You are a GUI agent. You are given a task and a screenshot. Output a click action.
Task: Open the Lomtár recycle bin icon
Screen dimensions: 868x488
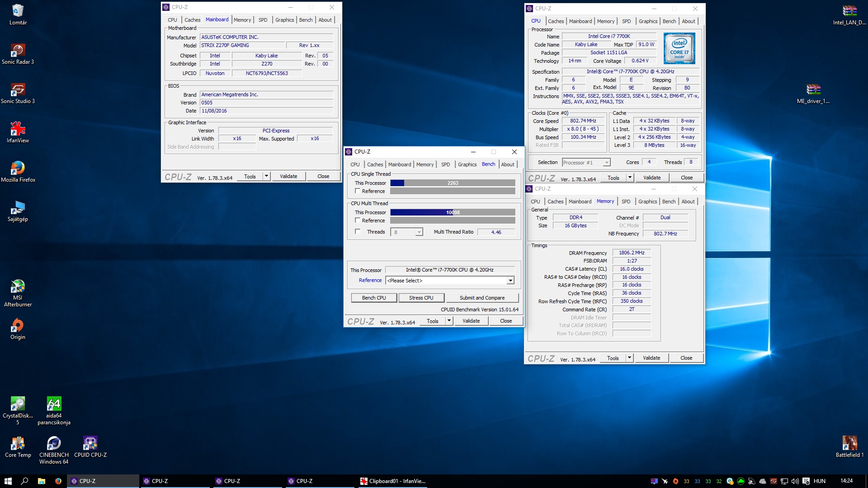tap(18, 14)
